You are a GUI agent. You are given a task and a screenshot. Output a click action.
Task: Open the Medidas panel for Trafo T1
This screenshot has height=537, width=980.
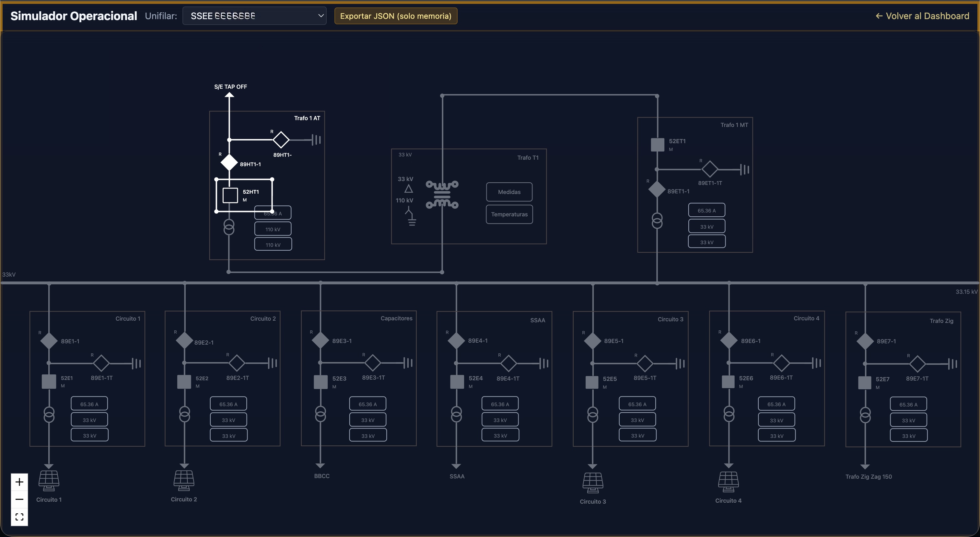click(509, 192)
